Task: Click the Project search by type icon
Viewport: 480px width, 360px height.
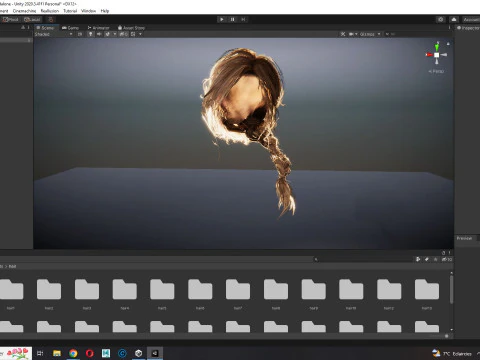Action: [x=418, y=259]
